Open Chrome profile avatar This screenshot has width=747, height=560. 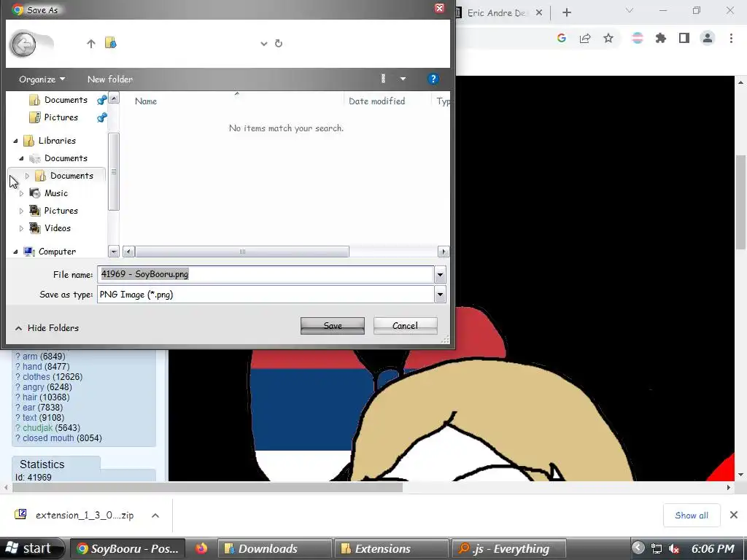pyautogui.click(x=708, y=38)
